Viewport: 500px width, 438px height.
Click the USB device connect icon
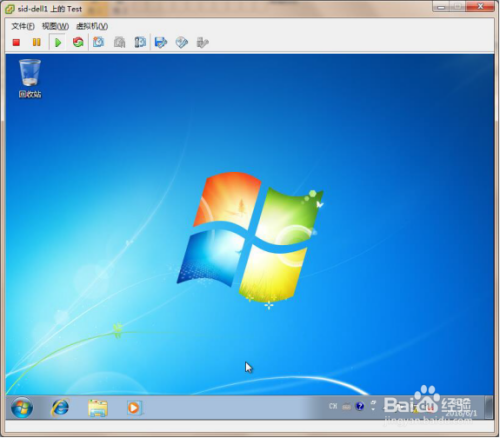click(202, 42)
